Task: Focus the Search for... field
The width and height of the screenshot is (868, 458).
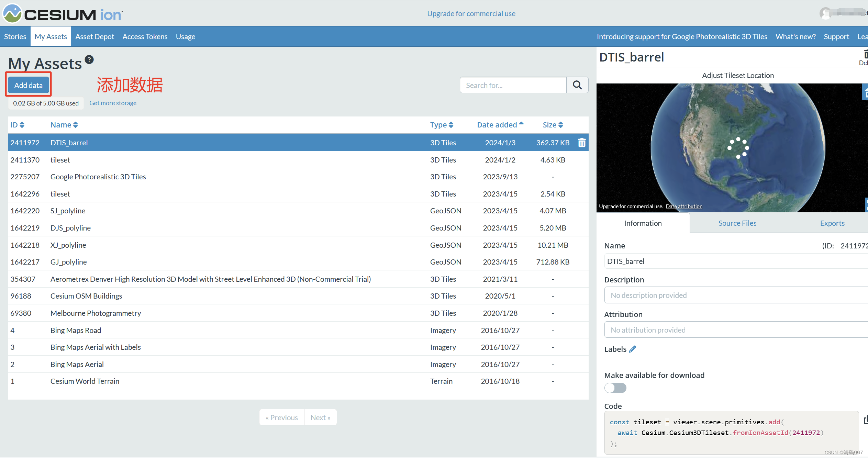Action: (513, 85)
